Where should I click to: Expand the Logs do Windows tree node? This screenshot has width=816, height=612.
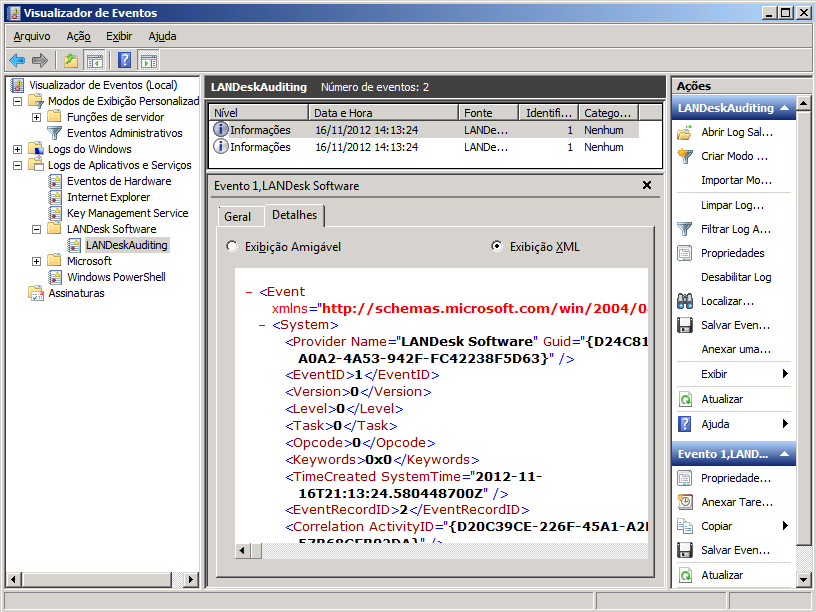[18, 149]
